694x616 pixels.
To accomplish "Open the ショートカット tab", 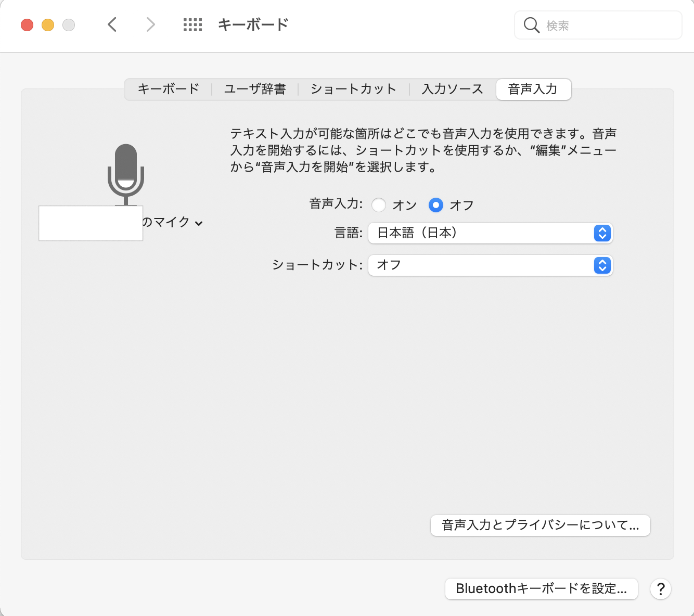I will pos(353,89).
